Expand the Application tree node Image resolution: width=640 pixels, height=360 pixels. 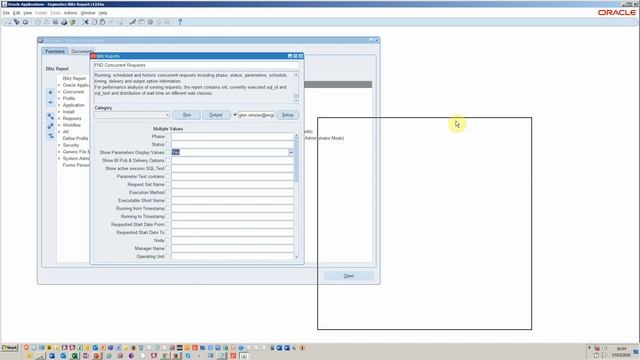pyautogui.click(x=59, y=105)
